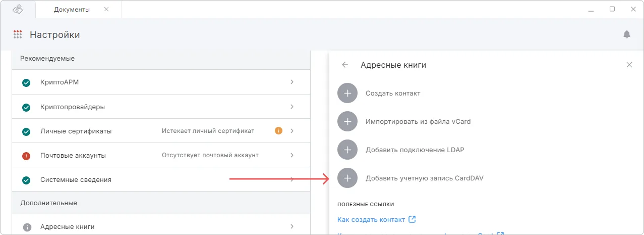Open the Почтовые аккаунты settings row
The image size is (644, 235).
(x=161, y=155)
